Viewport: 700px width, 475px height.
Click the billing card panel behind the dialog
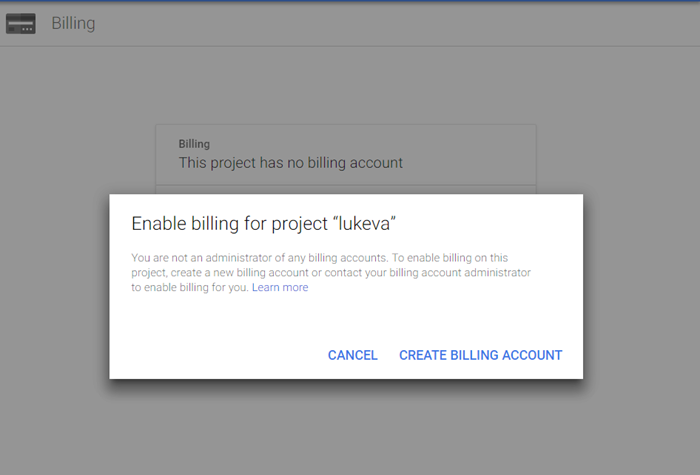[346, 154]
